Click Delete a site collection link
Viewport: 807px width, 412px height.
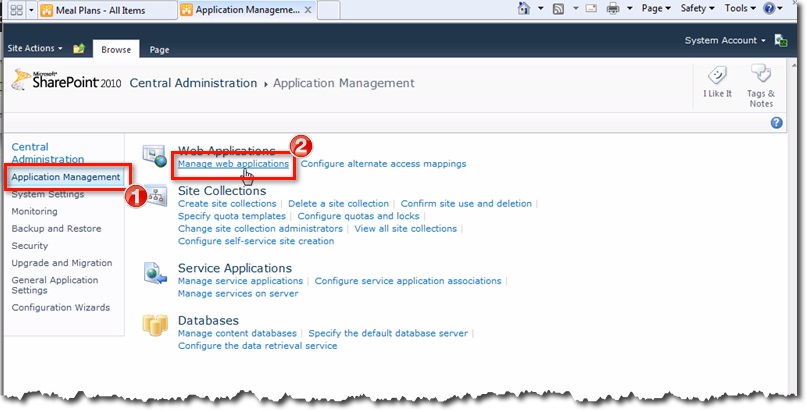[338, 204]
